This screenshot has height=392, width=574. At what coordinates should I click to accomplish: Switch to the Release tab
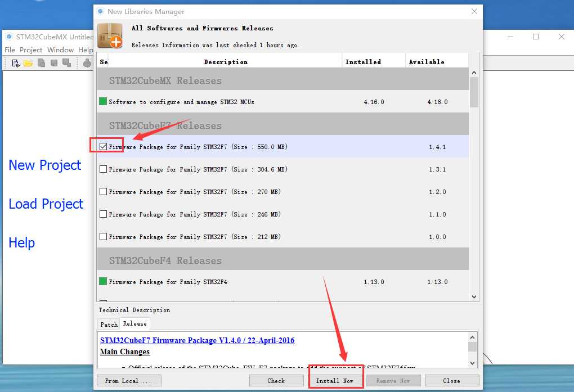134,323
